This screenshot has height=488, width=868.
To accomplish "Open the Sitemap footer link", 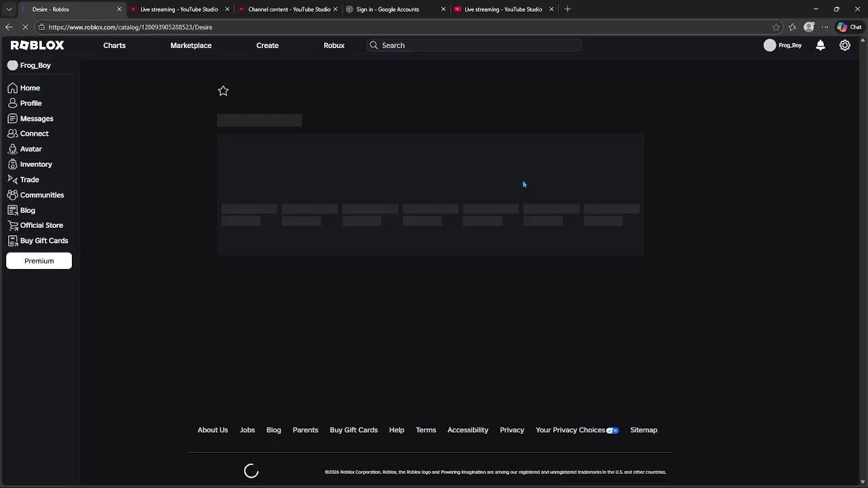I will click(644, 430).
